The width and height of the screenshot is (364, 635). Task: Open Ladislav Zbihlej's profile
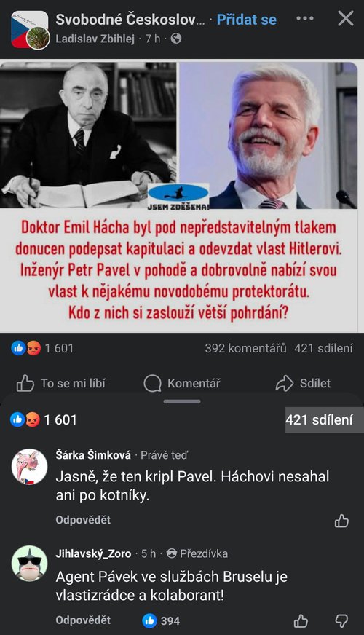pos(95,39)
